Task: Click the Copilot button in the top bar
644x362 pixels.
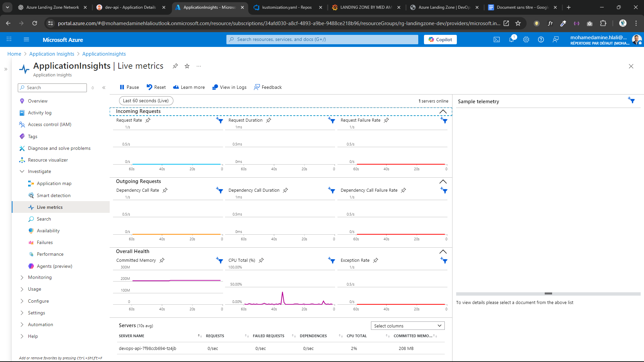Action: tap(440, 39)
